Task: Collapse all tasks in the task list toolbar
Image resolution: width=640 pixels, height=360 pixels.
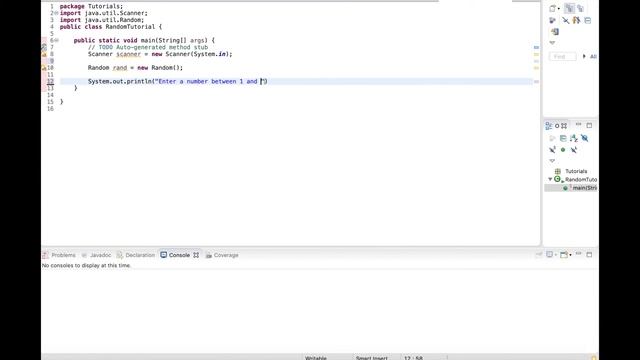Action: 588,20
